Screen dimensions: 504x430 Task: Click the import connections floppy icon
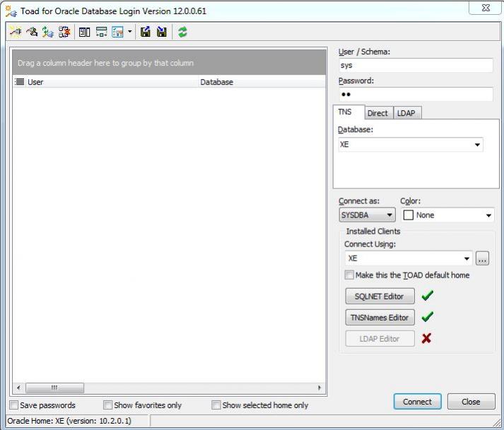pos(162,32)
